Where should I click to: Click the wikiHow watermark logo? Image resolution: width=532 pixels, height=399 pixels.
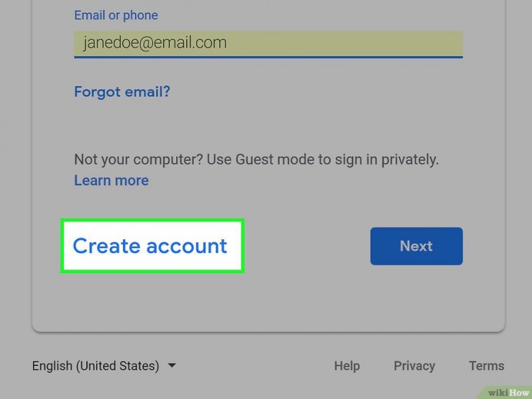(x=508, y=393)
